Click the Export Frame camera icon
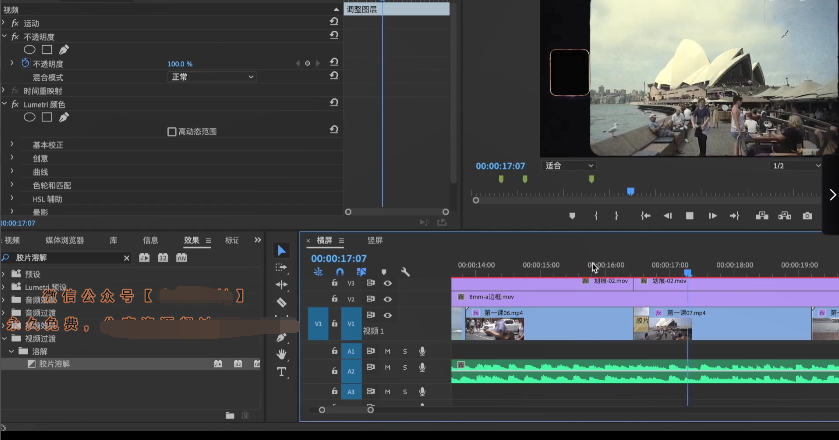 click(x=807, y=216)
